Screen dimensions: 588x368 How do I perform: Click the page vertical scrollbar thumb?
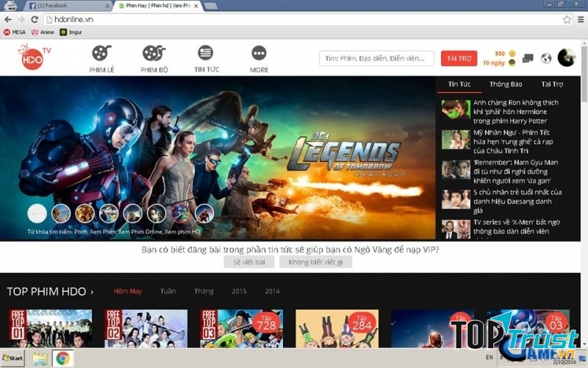click(584, 73)
